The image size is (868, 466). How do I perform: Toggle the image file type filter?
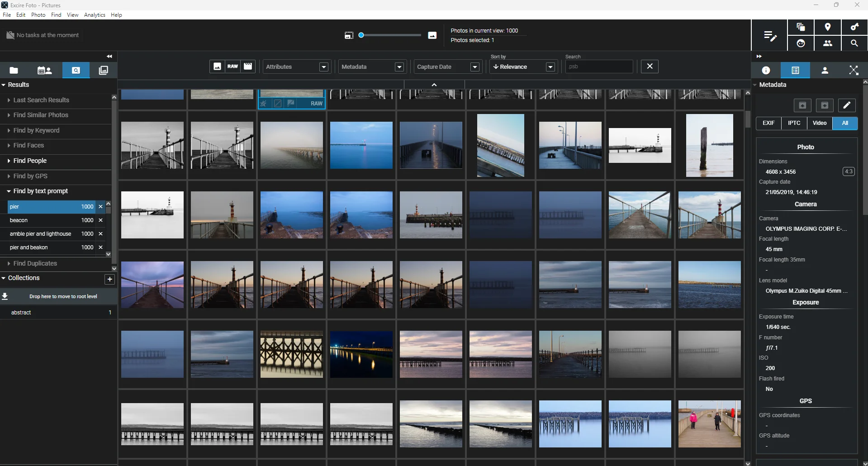click(217, 67)
